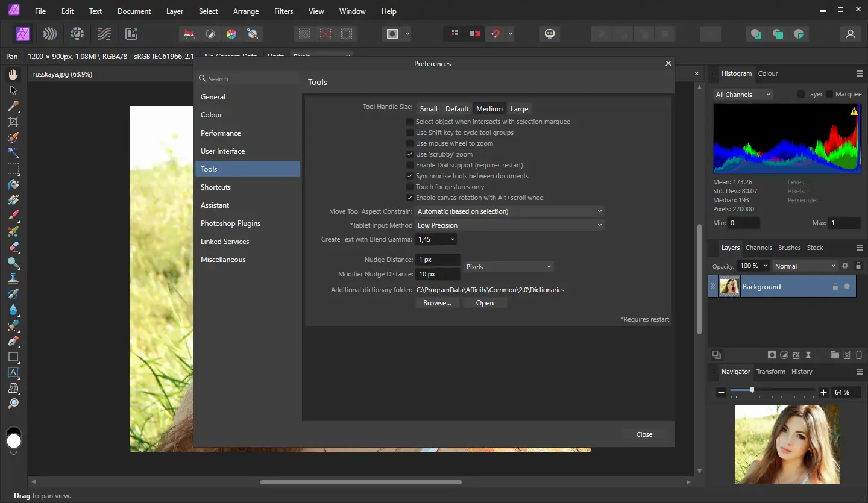Click the Assistant robot icon in toolbar

coord(549,34)
